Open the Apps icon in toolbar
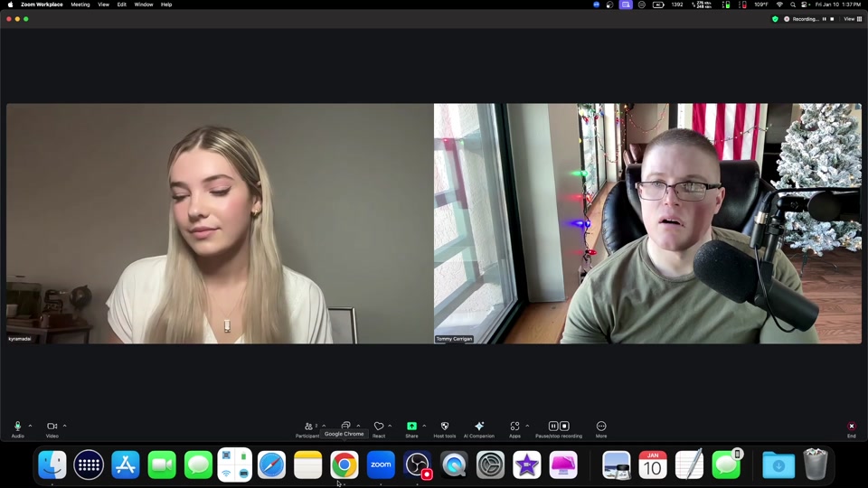868x488 pixels. [x=514, y=426]
